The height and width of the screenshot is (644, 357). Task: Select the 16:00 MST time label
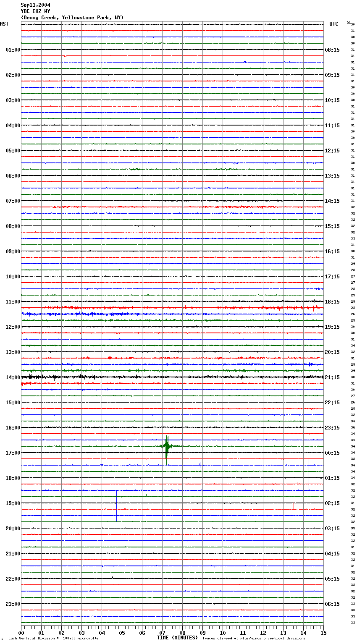[13, 428]
